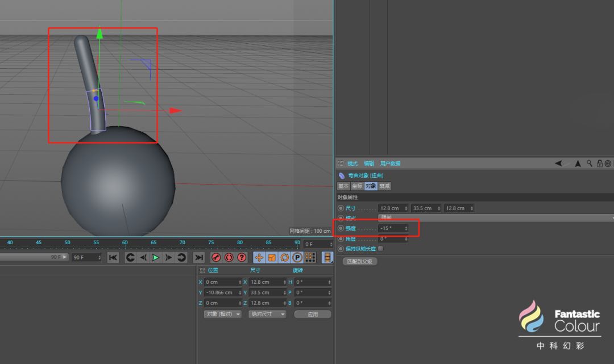
Task: Jump to animation start with go-to-start icon
Action: tap(113, 258)
